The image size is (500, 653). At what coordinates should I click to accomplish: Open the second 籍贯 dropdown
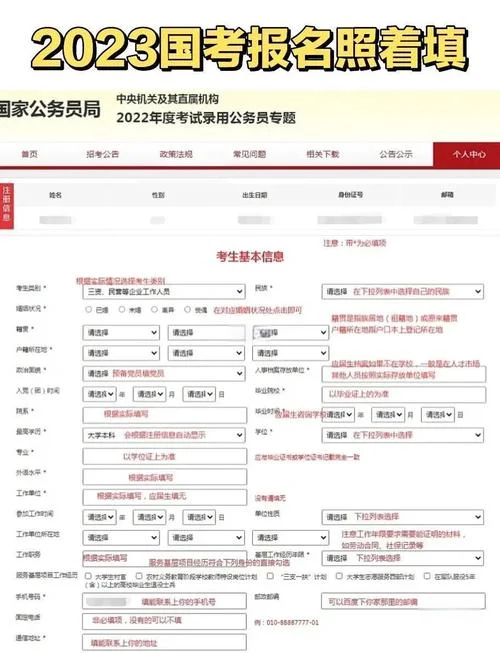pos(206,333)
